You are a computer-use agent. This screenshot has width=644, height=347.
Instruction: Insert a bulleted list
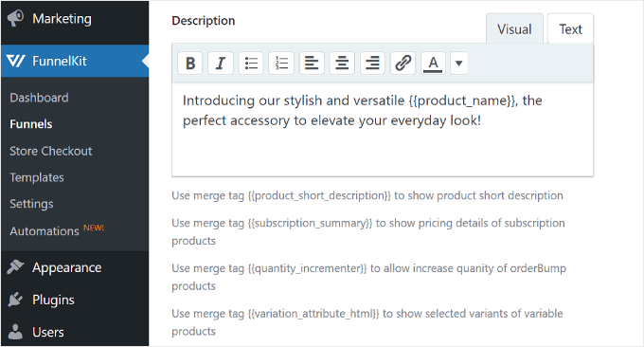click(251, 64)
